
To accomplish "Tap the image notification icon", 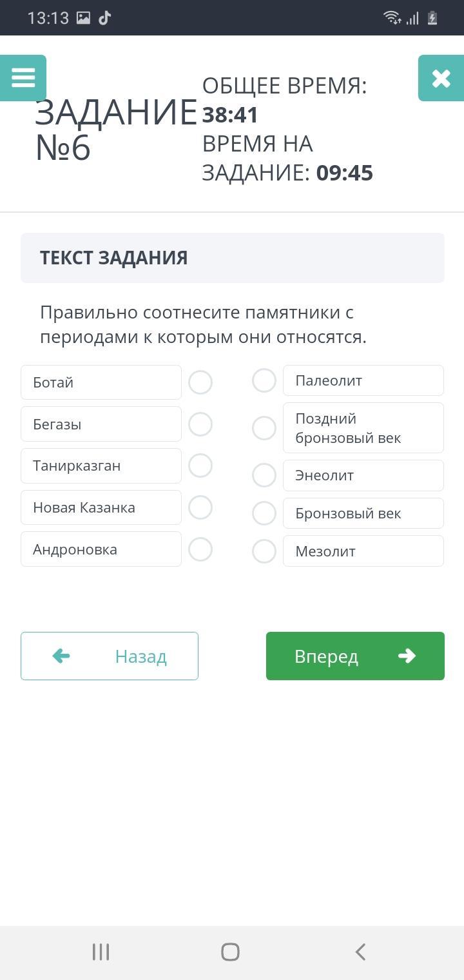I will 83,17.
